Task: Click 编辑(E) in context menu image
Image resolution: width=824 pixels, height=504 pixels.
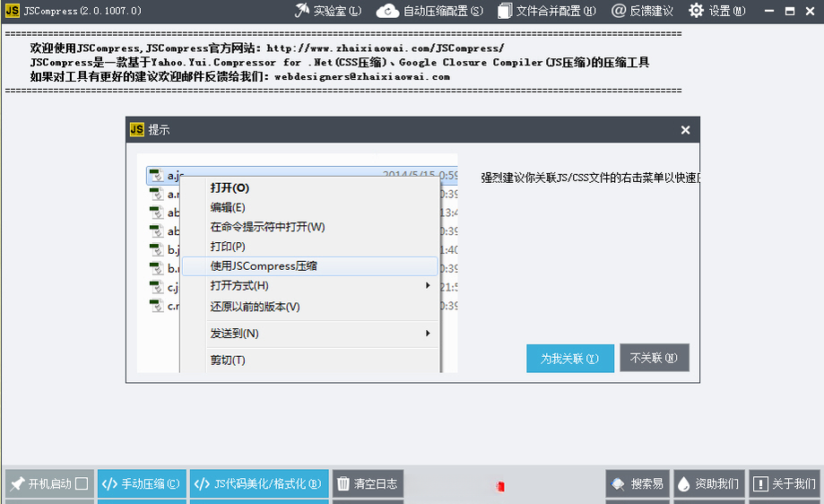Action: pyautogui.click(x=228, y=207)
